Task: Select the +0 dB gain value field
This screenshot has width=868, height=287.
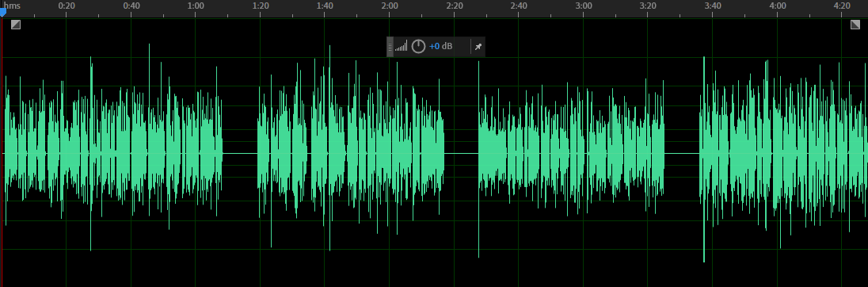Action: [x=440, y=47]
